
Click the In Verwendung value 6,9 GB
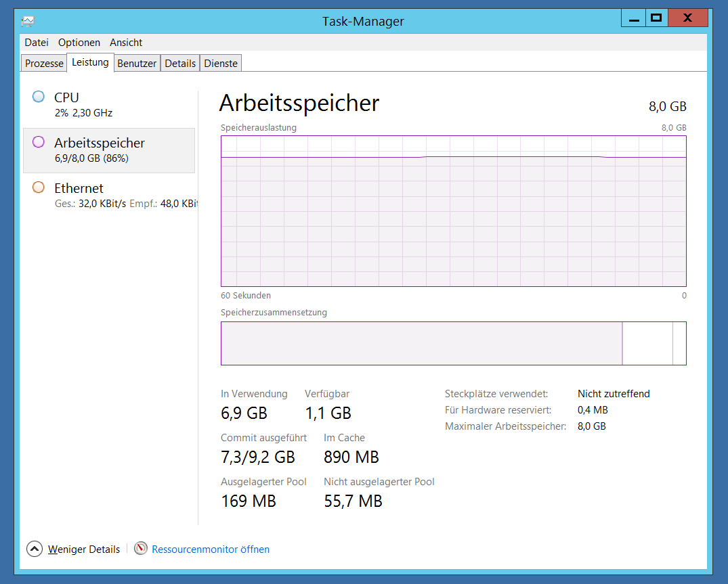pyautogui.click(x=244, y=413)
